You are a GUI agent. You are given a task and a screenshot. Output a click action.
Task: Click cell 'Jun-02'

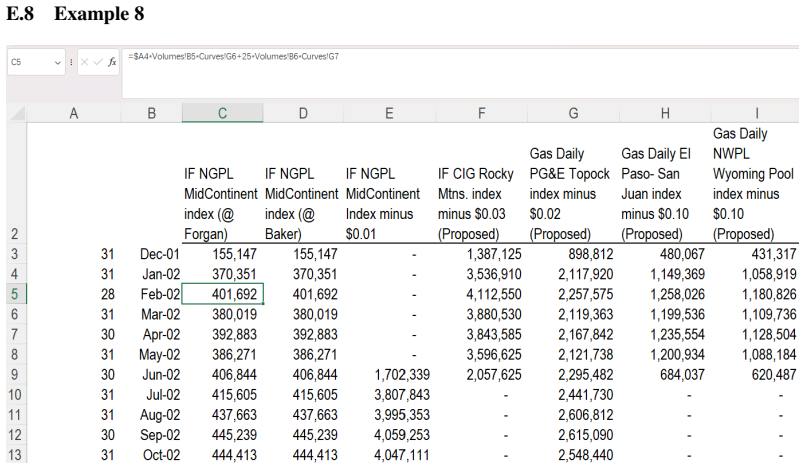(x=161, y=375)
